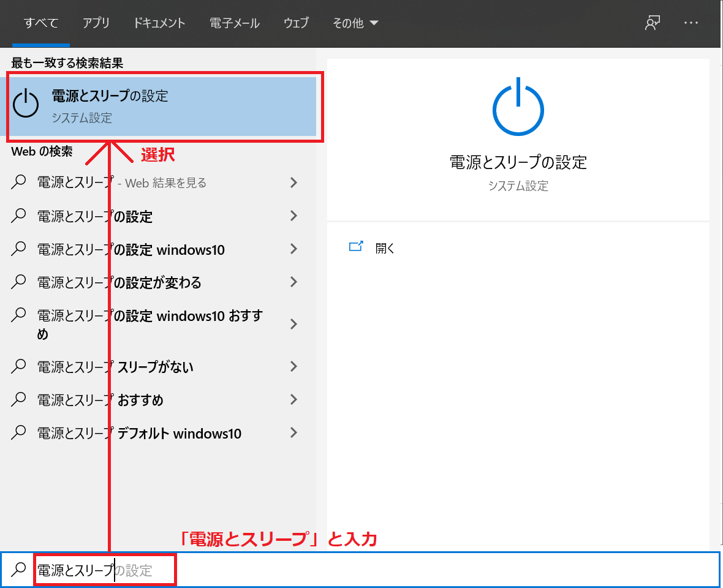The height and width of the screenshot is (588, 723).
Task: Click search icon next to 電源とスリープ おすすめ
Action: click(19, 399)
